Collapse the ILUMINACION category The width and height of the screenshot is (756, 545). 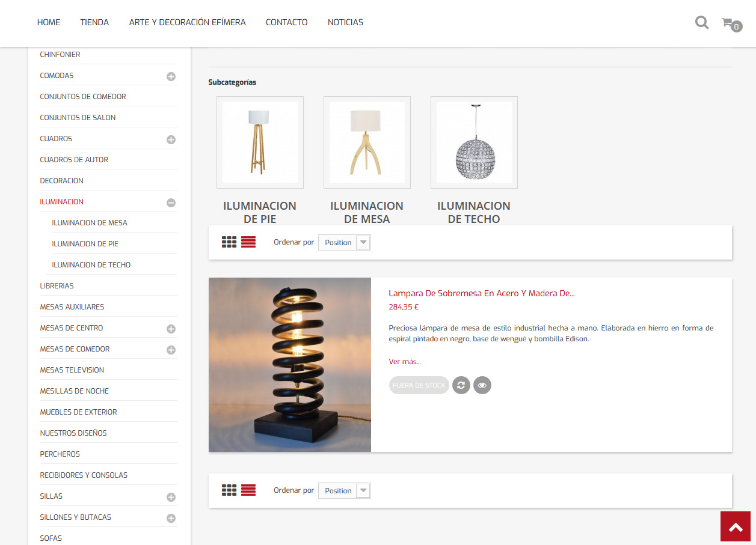click(x=171, y=202)
